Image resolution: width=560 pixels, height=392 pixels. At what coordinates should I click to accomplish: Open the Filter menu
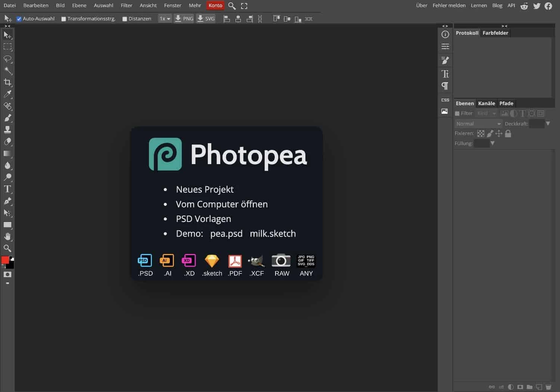pos(126,5)
